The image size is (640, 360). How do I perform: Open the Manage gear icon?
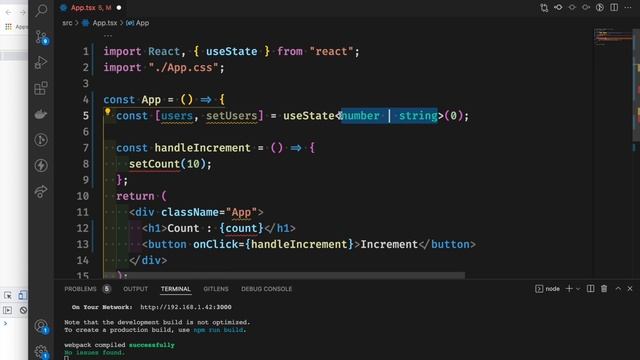coord(41,351)
